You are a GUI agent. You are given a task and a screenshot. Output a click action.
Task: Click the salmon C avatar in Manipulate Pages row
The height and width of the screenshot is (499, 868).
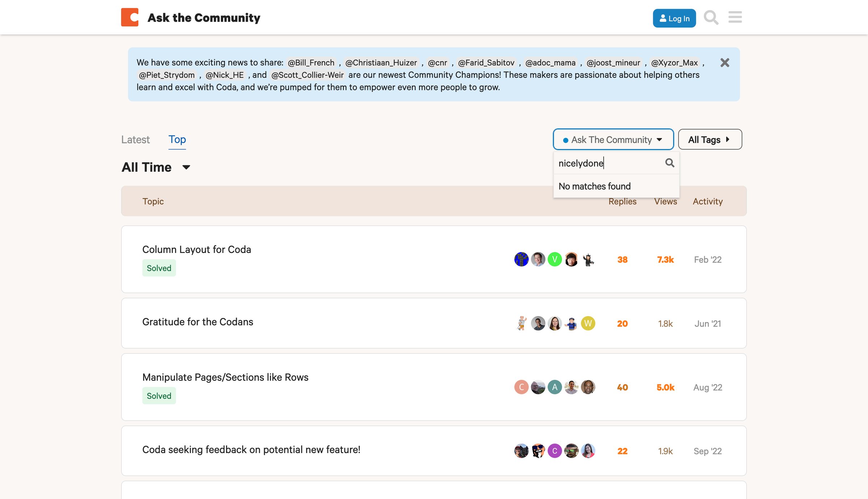pyautogui.click(x=521, y=387)
